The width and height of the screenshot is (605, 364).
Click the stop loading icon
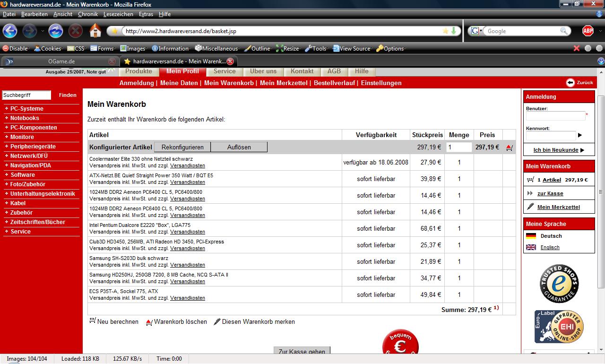click(x=76, y=31)
